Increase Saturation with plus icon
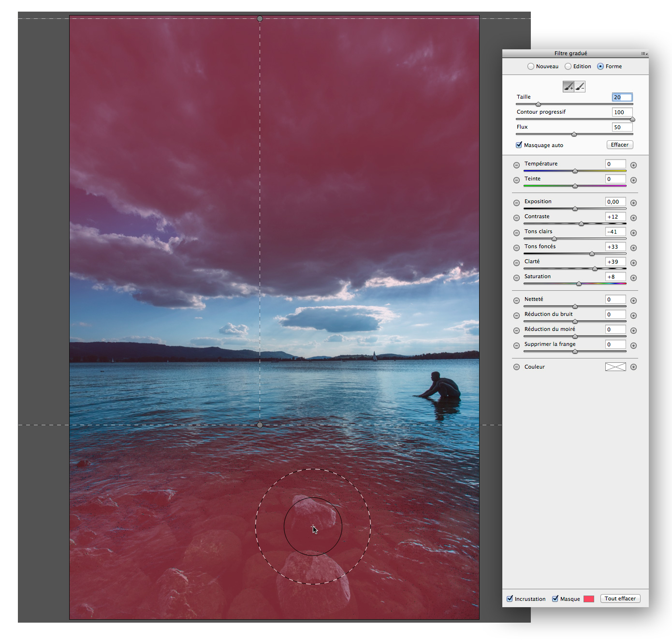Image resolution: width=672 pixels, height=642 pixels. 633,278
